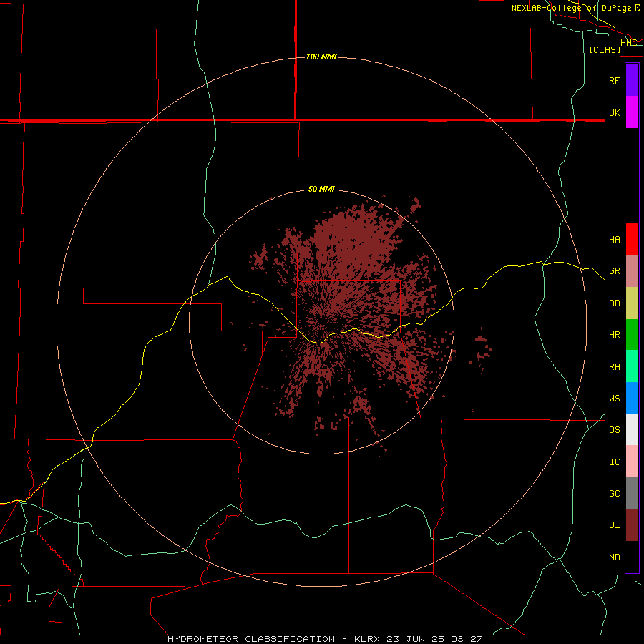
Task: Click the KLRX radar site identifier
Action: 367,639
